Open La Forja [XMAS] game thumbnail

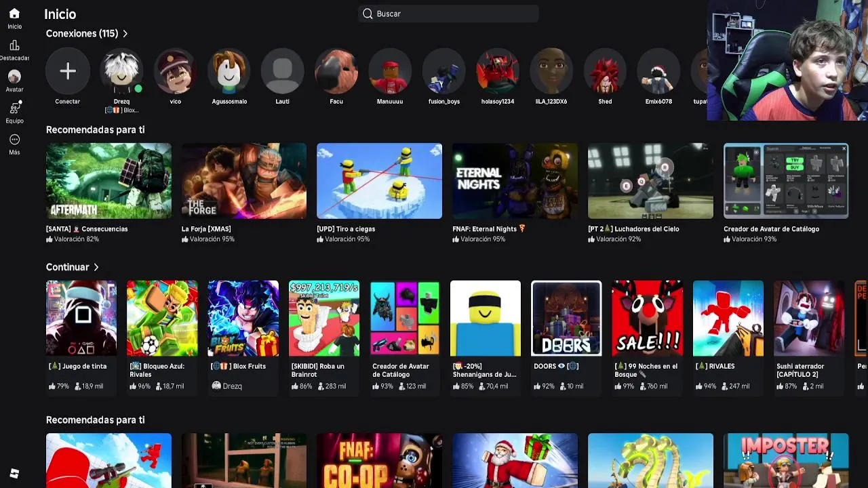click(x=244, y=180)
